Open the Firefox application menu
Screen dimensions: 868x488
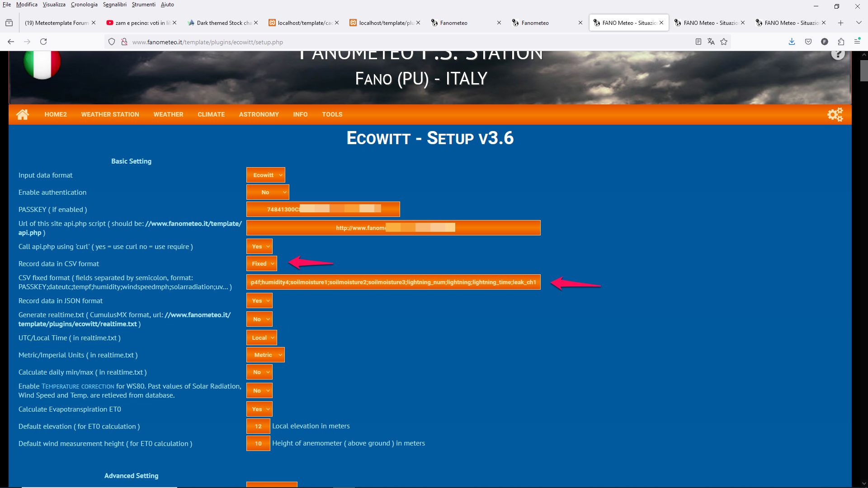click(x=857, y=42)
